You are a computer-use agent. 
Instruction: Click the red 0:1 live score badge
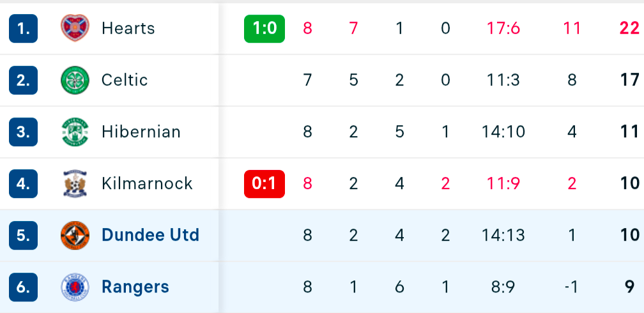[x=264, y=183]
